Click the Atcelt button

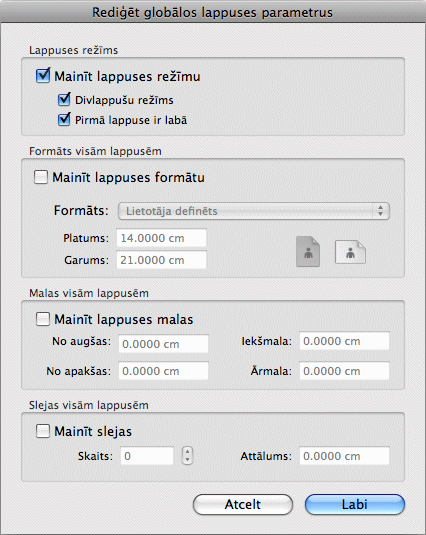pyautogui.click(x=243, y=504)
